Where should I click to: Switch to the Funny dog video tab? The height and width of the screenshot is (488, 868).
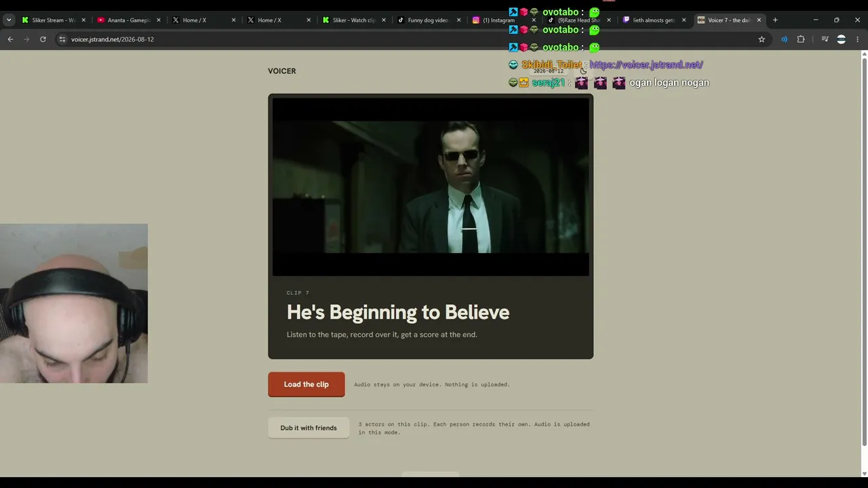click(x=429, y=20)
